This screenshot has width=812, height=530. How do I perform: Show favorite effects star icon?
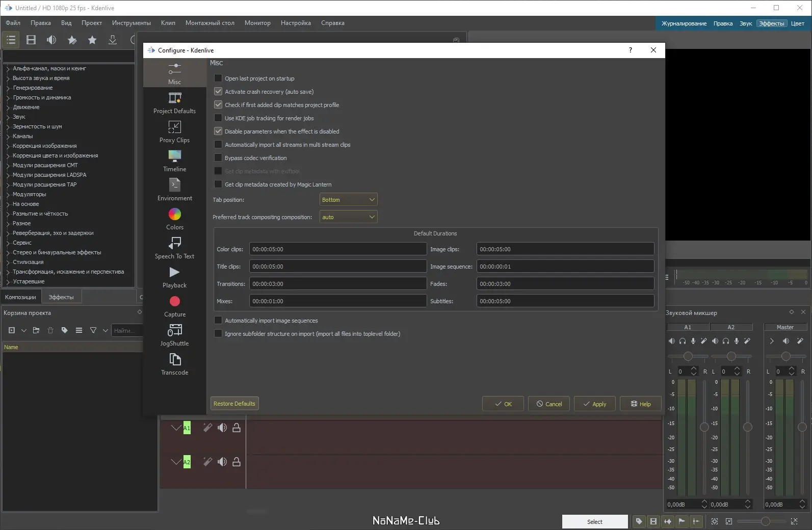[x=92, y=40]
